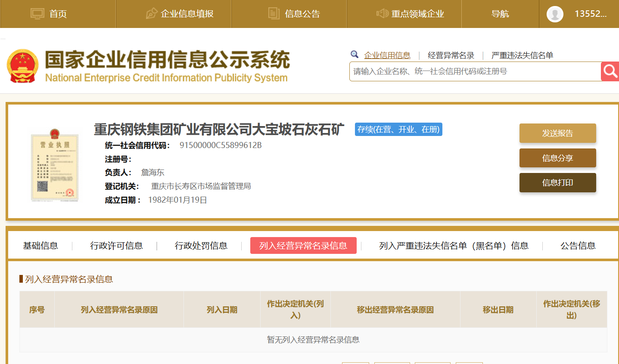Open the 信息公告 menu item
The height and width of the screenshot is (364, 619).
[302, 14]
